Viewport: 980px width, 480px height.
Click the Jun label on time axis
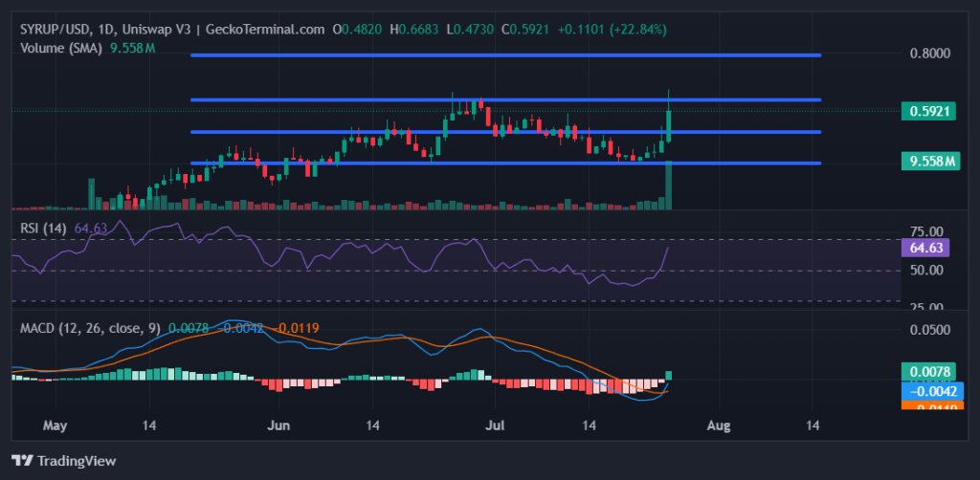tap(278, 425)
